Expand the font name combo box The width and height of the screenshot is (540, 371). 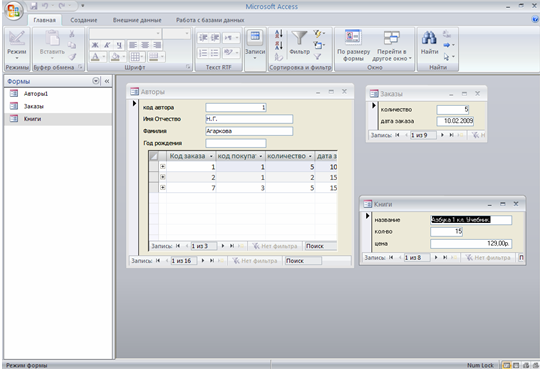(x=158, y=34)
